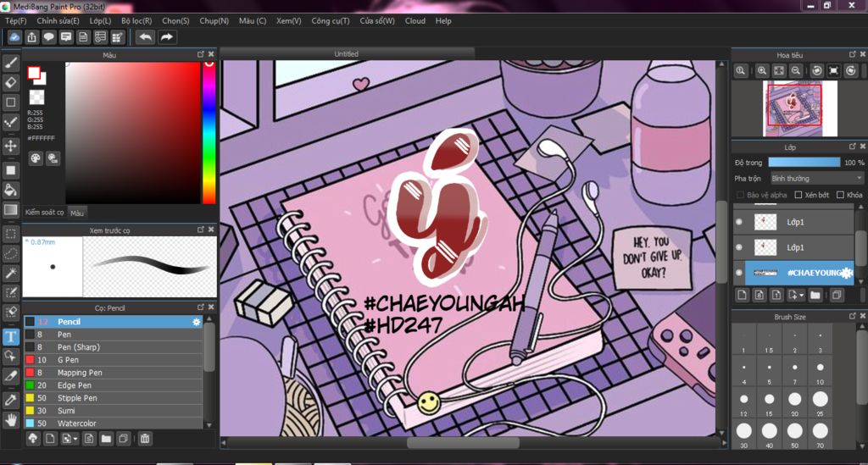868x465 pixels.
Task: Select the Edge Pen brush
Action: pyautogui.click(x=114, y=385)
